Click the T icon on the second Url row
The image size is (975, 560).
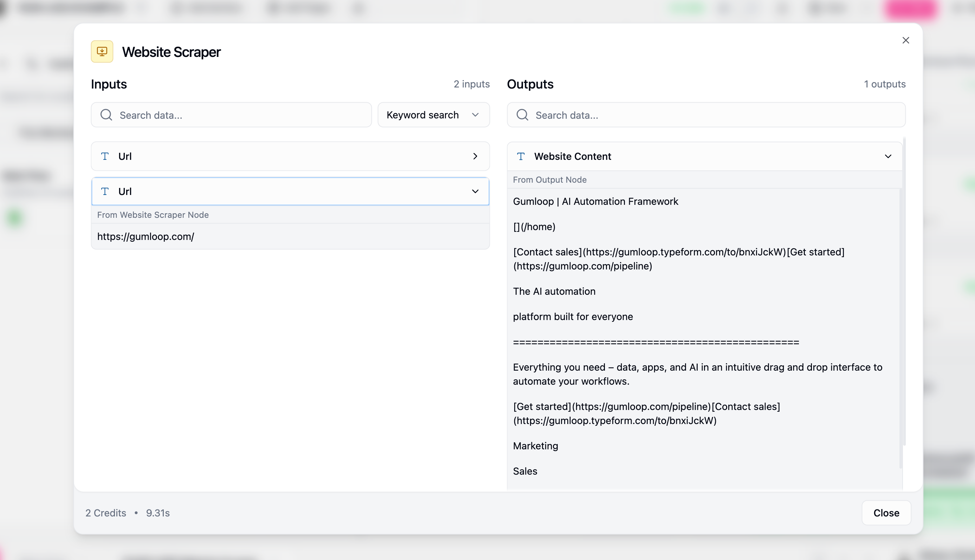pos(105,191)
